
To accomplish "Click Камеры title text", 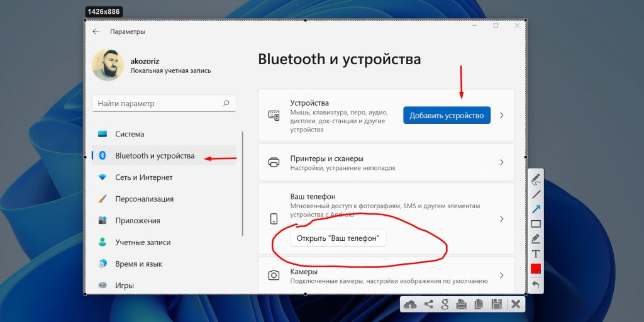I will click(x=304, y=272).
